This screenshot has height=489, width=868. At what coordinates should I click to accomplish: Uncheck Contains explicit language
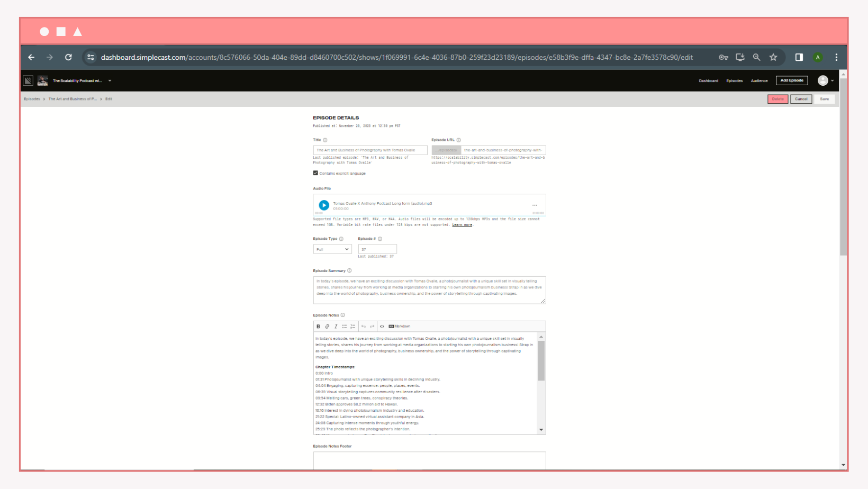[x=315, y=173]
